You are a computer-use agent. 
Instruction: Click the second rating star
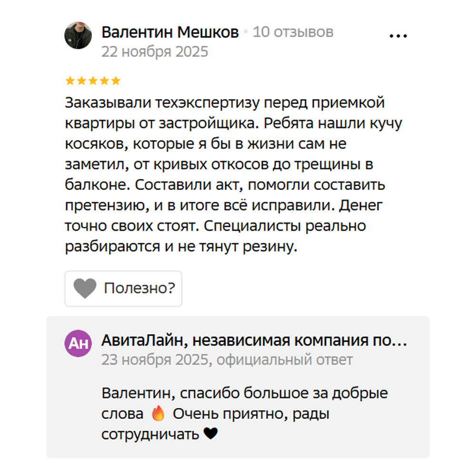click(x=81, y=80)
